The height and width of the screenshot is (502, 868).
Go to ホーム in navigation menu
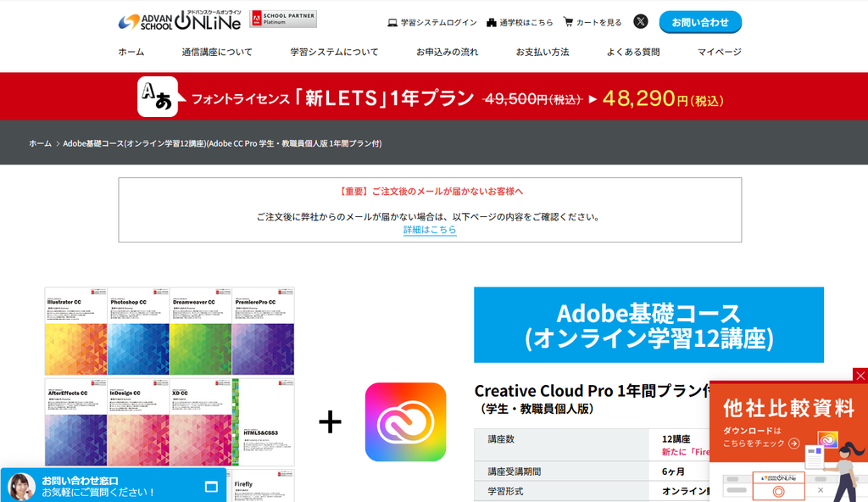click(131, 52)
